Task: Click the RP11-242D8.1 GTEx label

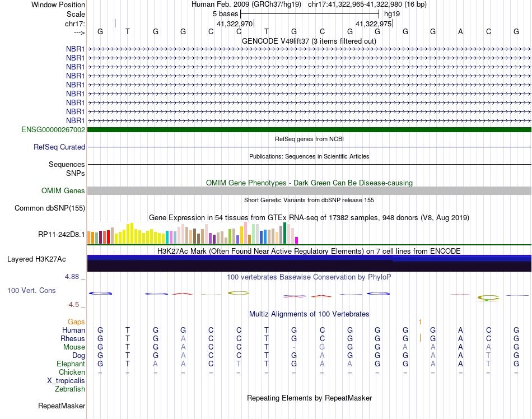Action: point(62,235)
